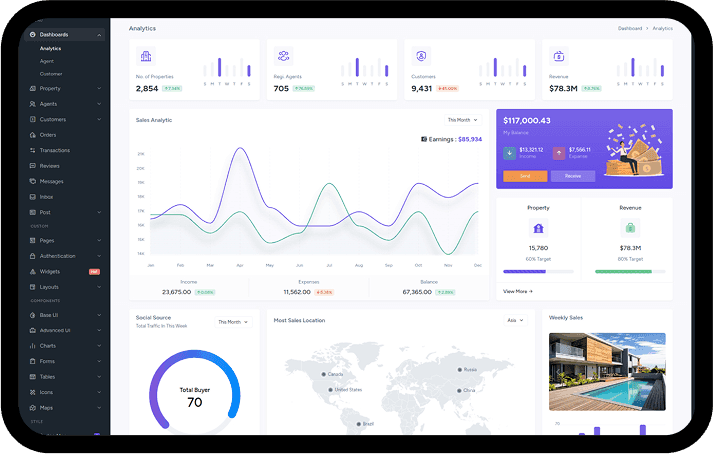Click the Analytics breadcrumb link
The height and width of the screenshot is (454, 713).
[x=663, y=28]
